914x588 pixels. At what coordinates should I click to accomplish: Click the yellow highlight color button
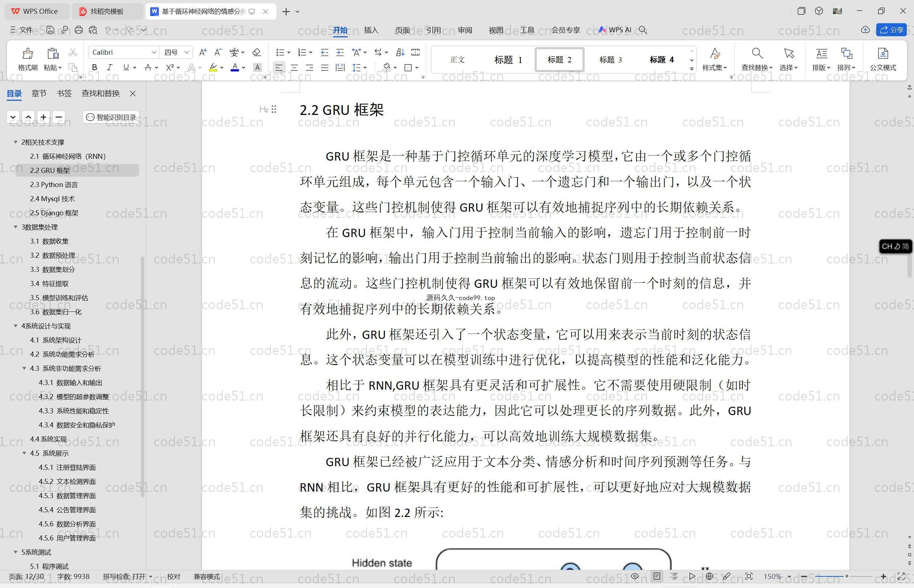(x=213, y=67)
